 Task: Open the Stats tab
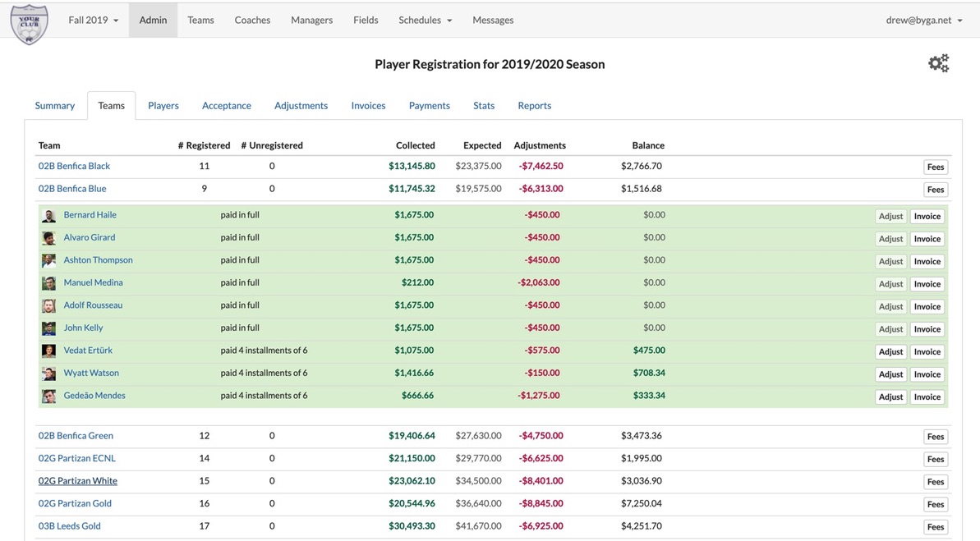click(x=483, y=105)
